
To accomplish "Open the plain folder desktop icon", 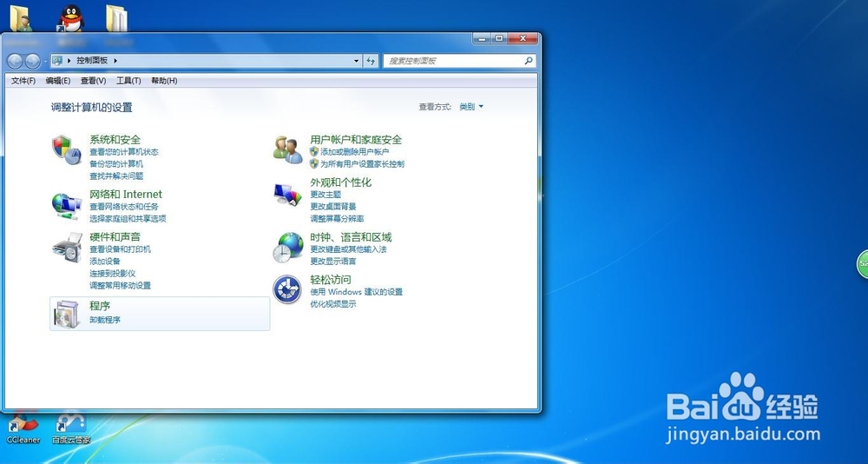I will pos(117,18).
